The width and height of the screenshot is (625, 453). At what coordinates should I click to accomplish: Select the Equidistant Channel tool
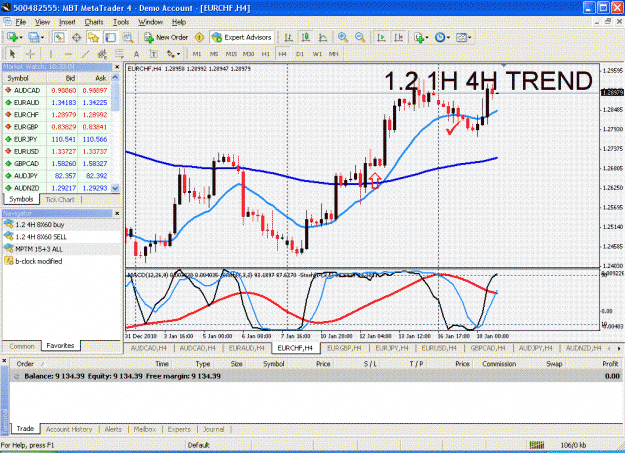click(102, 54)
